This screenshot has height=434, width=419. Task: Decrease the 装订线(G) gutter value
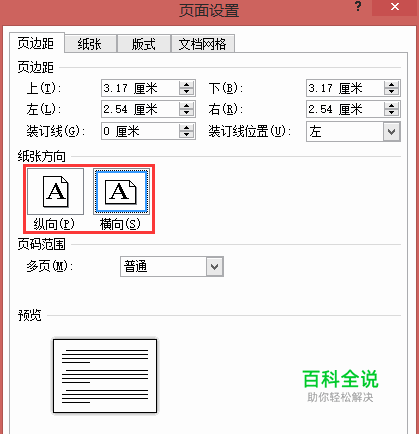tap(187, 135)
